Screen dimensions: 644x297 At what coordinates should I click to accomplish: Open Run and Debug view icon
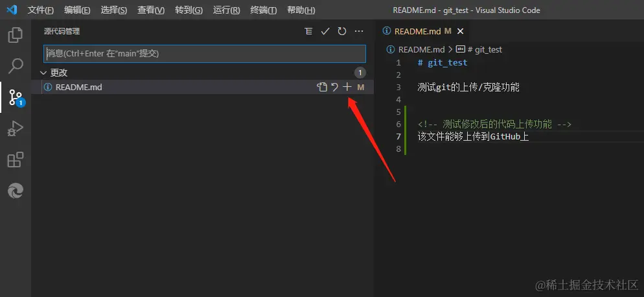pos(16,128)
